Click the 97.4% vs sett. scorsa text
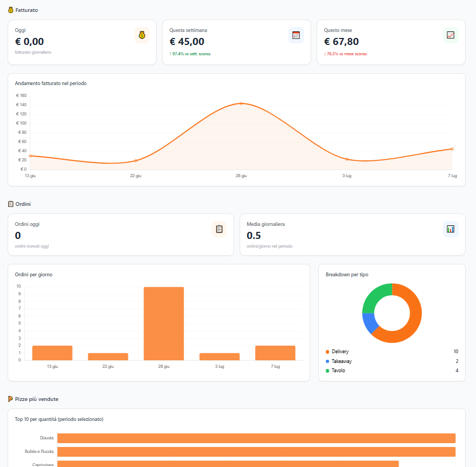The image size is (476, 467). click(x=190, y=54)
